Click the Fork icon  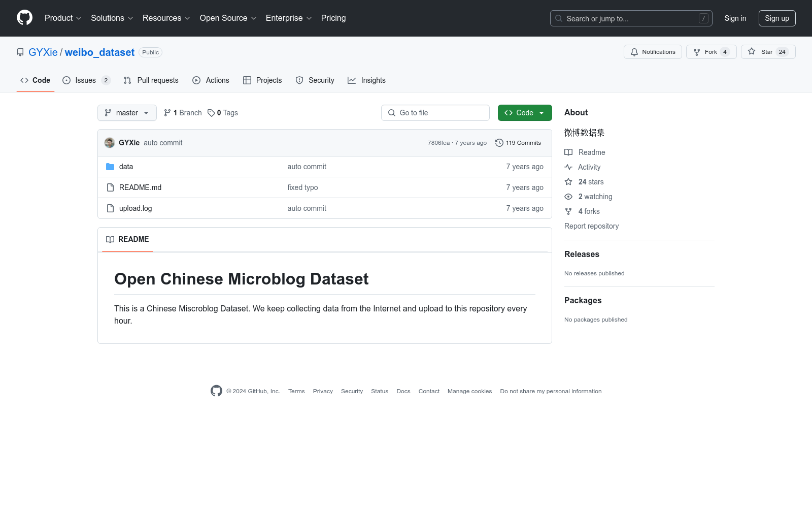[x=697, y=52]
